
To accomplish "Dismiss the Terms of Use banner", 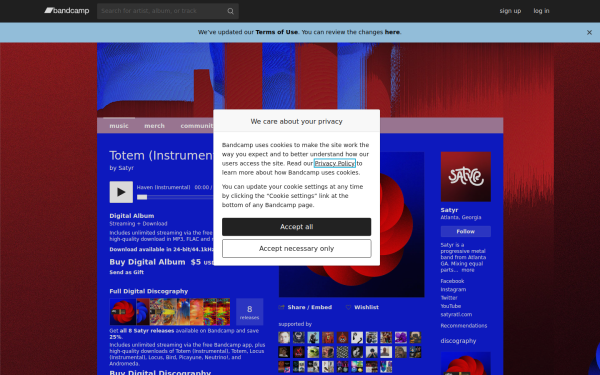I will pyautogui.click(x=589, y=33).
